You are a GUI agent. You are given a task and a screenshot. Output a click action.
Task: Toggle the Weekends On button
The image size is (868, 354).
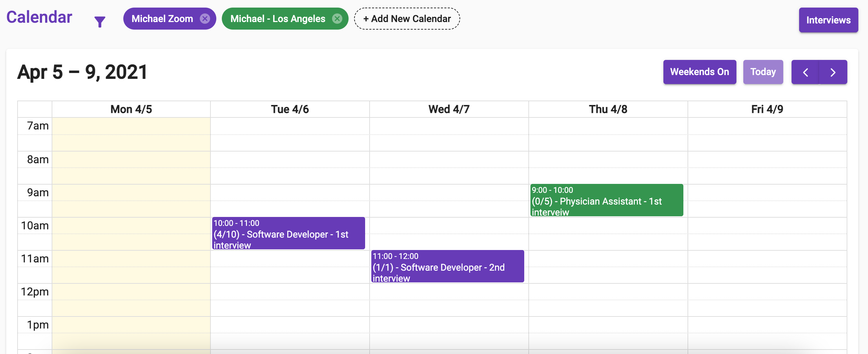tap(700, 72)
